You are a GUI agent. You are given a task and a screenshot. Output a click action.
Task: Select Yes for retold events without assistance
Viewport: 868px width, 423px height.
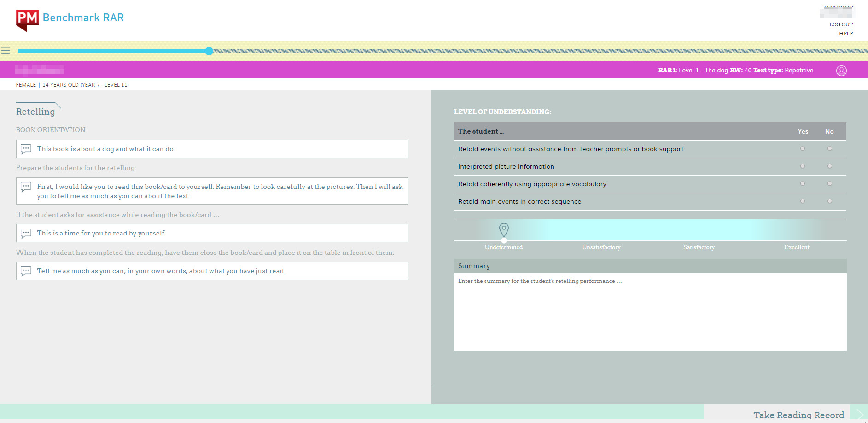[x=803, y=148]
